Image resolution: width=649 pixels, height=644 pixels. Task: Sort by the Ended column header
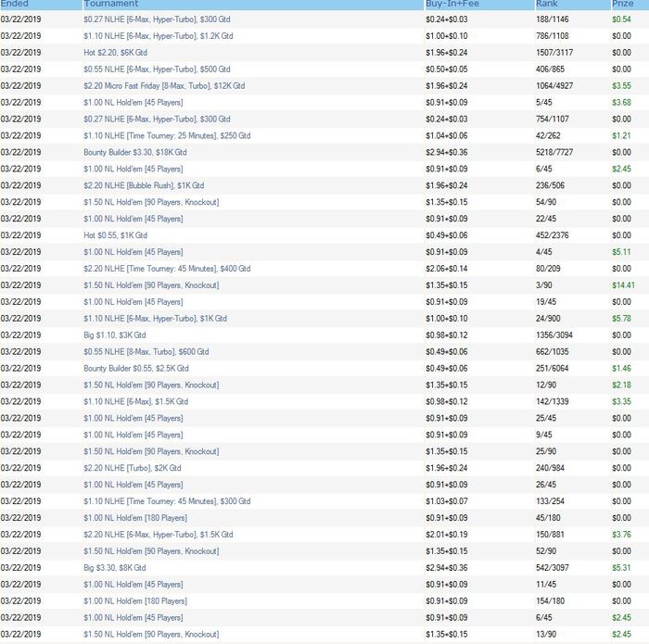point(15,4)
